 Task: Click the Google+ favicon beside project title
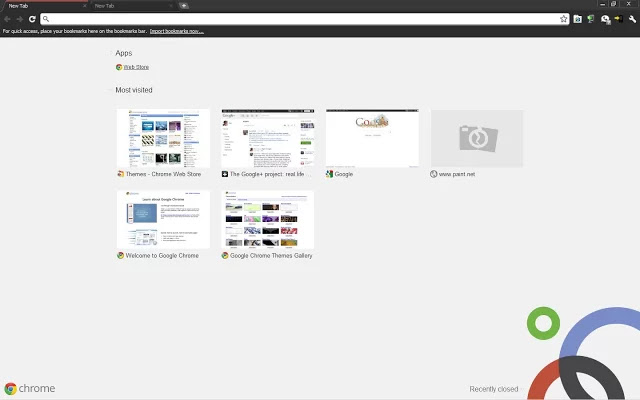225,174
